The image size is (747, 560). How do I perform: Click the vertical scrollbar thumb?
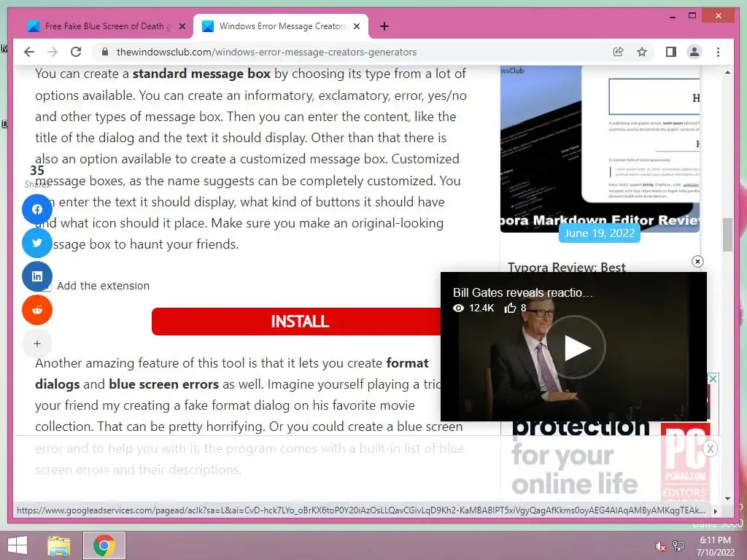coord(727,235)
